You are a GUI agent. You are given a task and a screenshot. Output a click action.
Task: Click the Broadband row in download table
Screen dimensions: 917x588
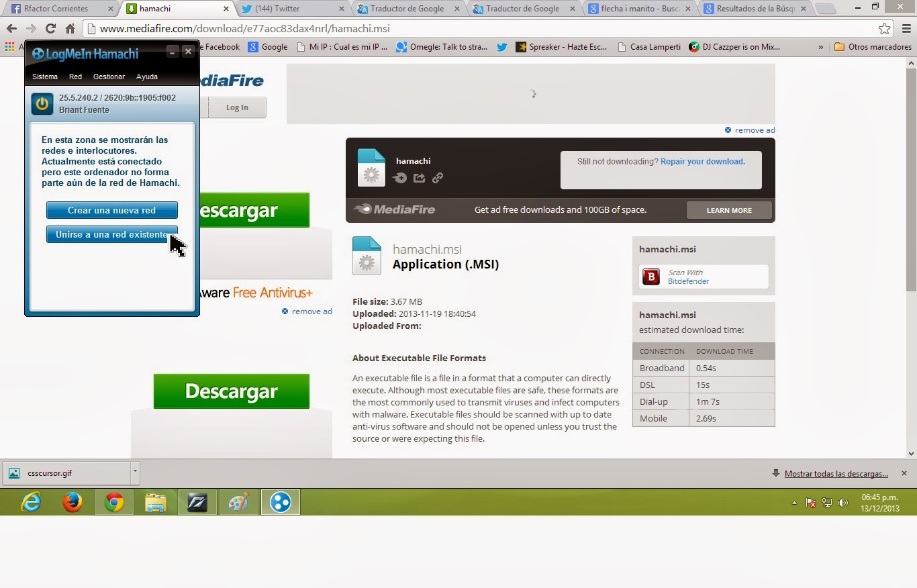pos(704,368)
